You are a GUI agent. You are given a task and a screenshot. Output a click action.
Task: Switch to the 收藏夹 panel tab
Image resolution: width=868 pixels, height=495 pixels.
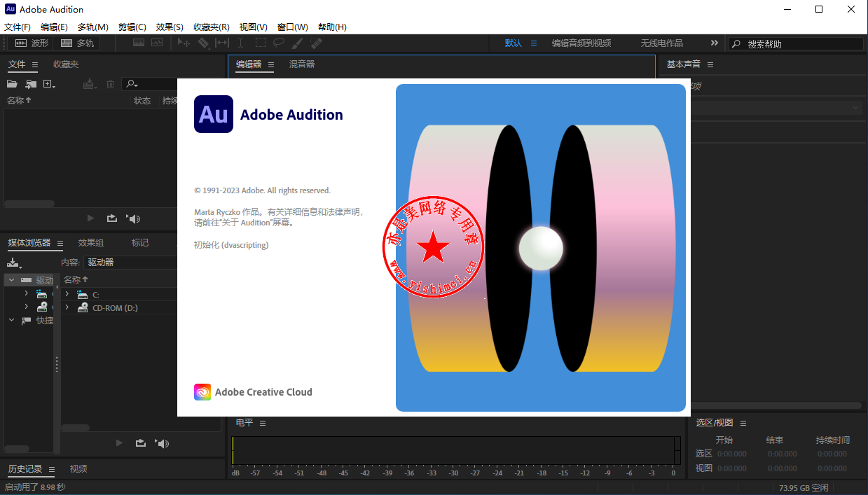(66, 64)
